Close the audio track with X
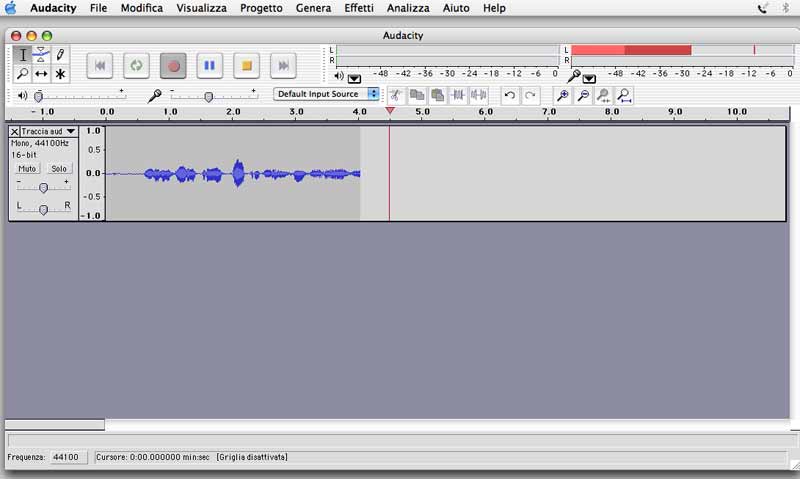800x479 pixels. [x=14, y=132]
